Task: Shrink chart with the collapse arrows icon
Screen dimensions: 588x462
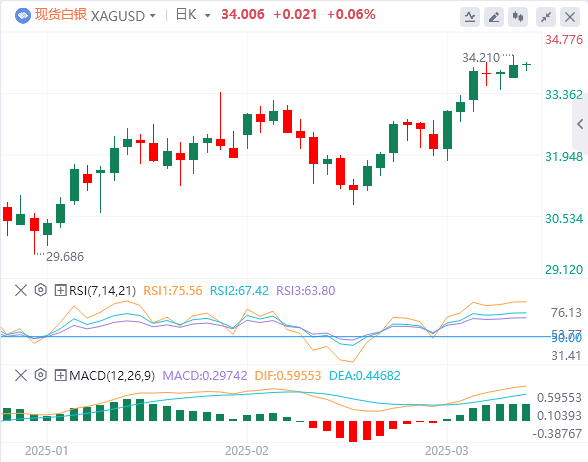Action: (x=546, y=17)
